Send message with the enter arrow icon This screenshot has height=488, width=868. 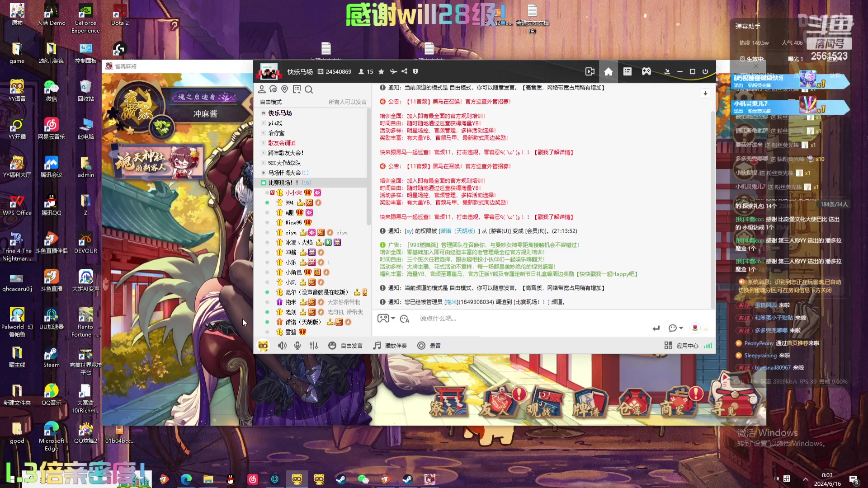(x=656, y=328)
